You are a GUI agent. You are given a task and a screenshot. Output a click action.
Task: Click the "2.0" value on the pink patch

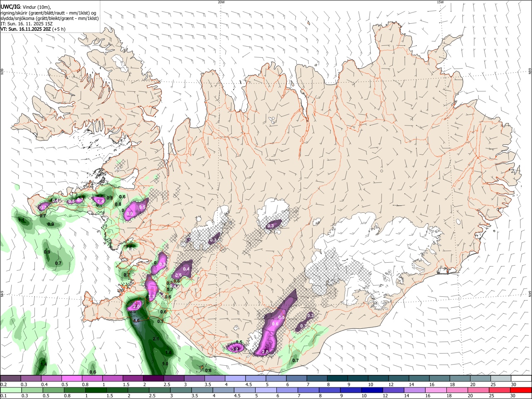tap(136, 307)
